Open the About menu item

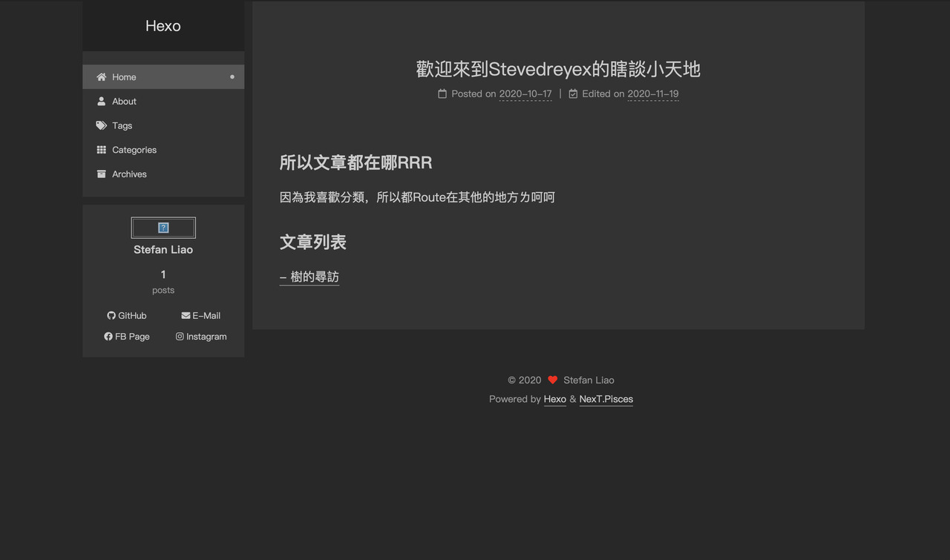[x=163, y=102]
